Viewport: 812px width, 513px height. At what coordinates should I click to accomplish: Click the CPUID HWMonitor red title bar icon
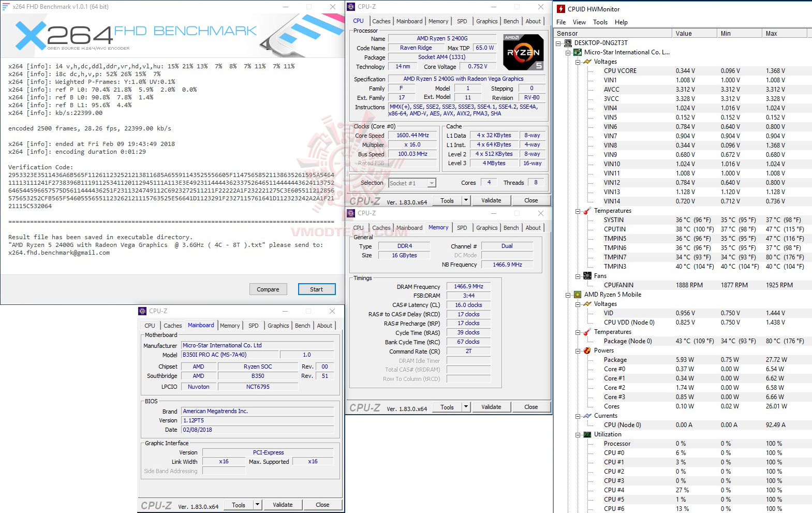(x=560, y=9)
